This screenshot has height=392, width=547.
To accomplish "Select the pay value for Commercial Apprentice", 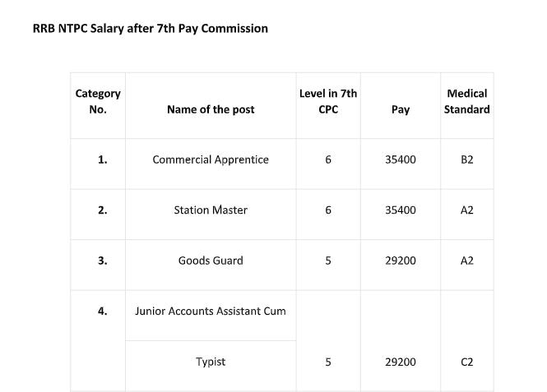I will pos(401,159).
